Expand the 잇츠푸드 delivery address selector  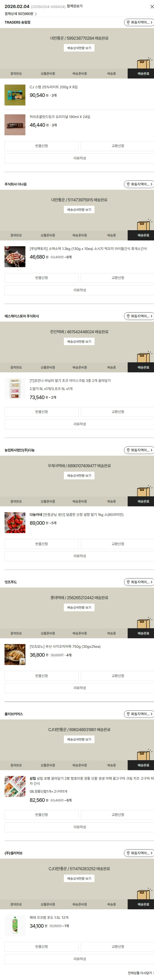(139, 582)
